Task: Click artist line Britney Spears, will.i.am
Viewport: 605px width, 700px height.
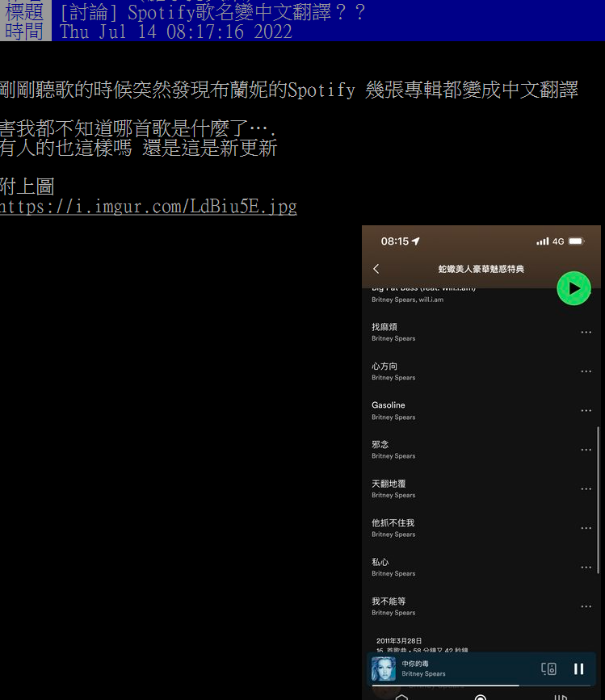Action: 407,300
